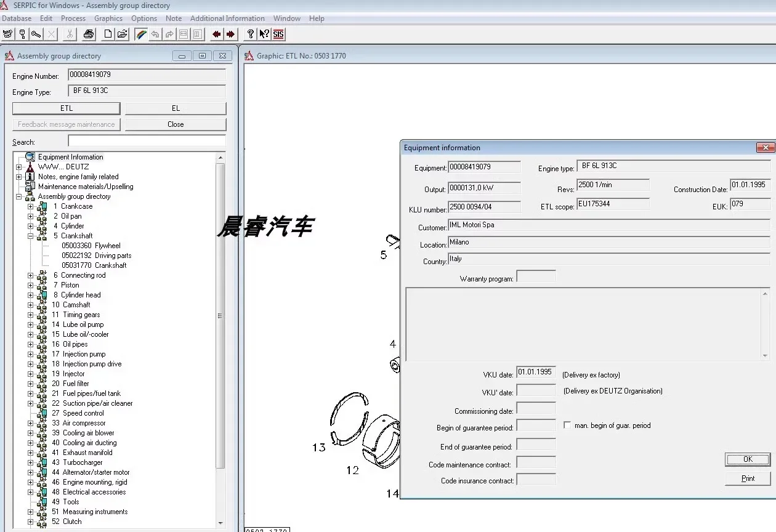Click the printer icon in the toolbar
This screenshot has width=776, height=532.
pyautogui.click(x=89, y=34)
